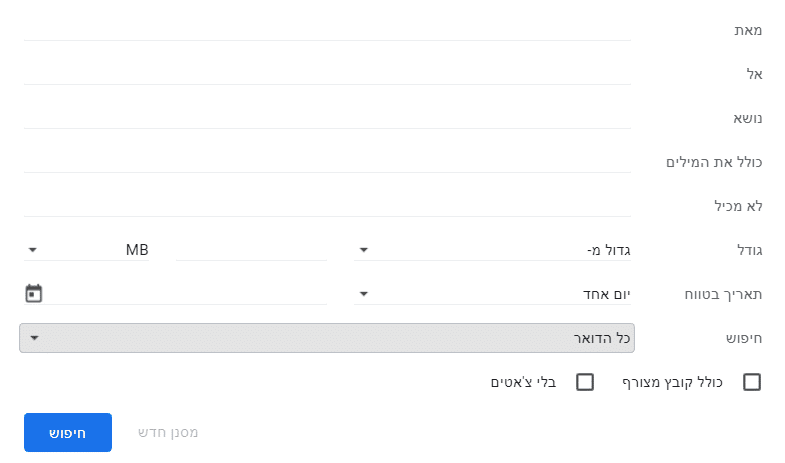785x463 pixels.
Task: Click the 'בלי צ'אטים' label text
Action: pos(524,382)
